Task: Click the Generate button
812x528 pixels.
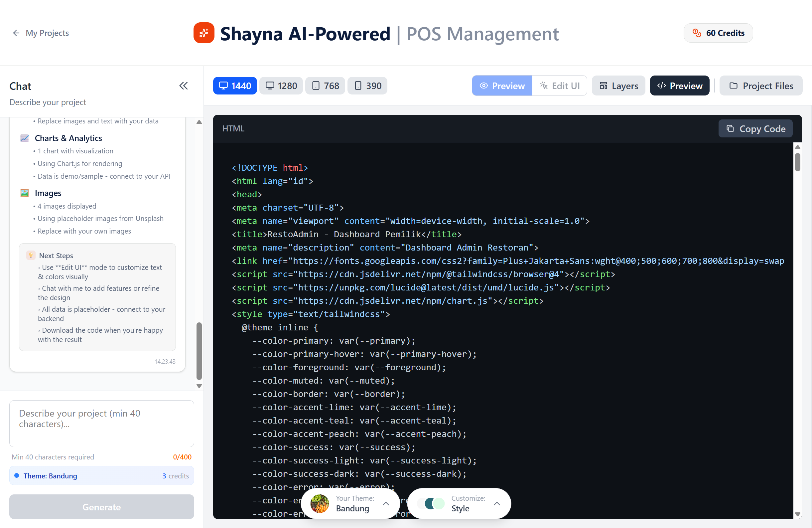Action: pyautogui.click(x=101, y=507)
